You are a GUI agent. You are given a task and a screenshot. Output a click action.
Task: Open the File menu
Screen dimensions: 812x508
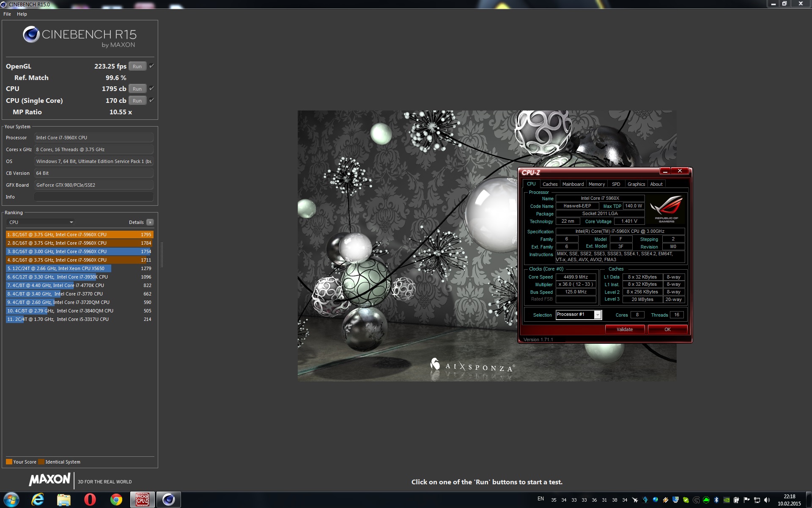7,14
